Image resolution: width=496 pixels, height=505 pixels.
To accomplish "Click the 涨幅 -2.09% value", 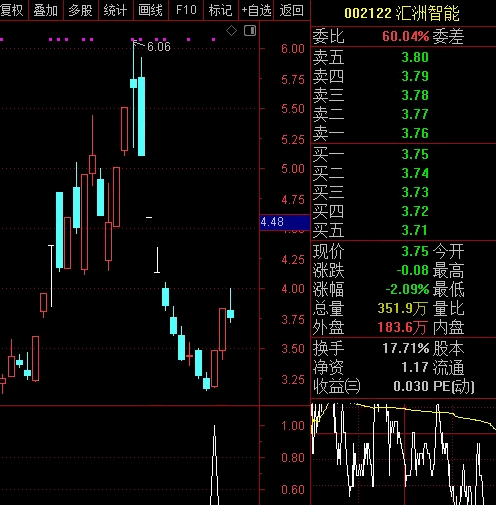I will click(x=407, y=289).
